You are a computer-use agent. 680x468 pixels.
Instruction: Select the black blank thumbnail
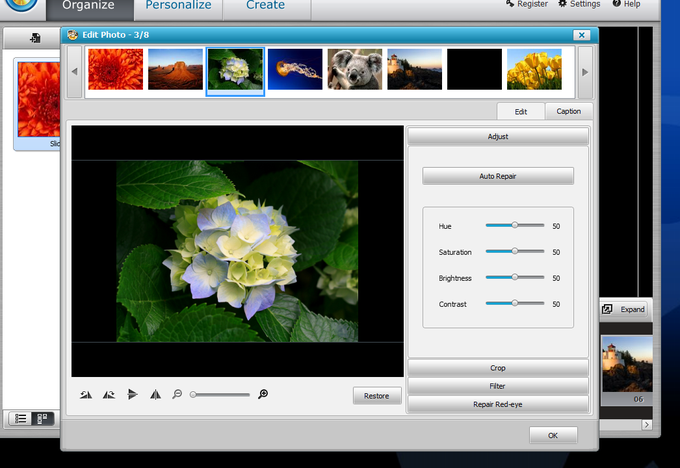[474, 69]
